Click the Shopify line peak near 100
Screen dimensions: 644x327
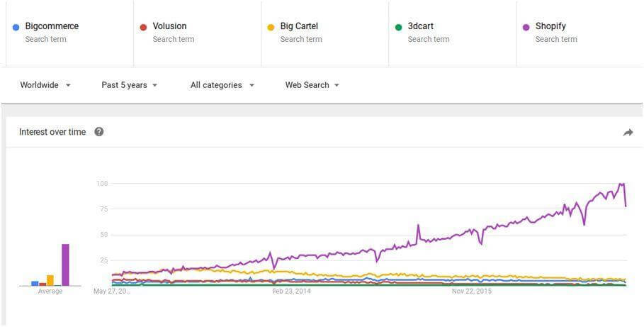point(621,184)
